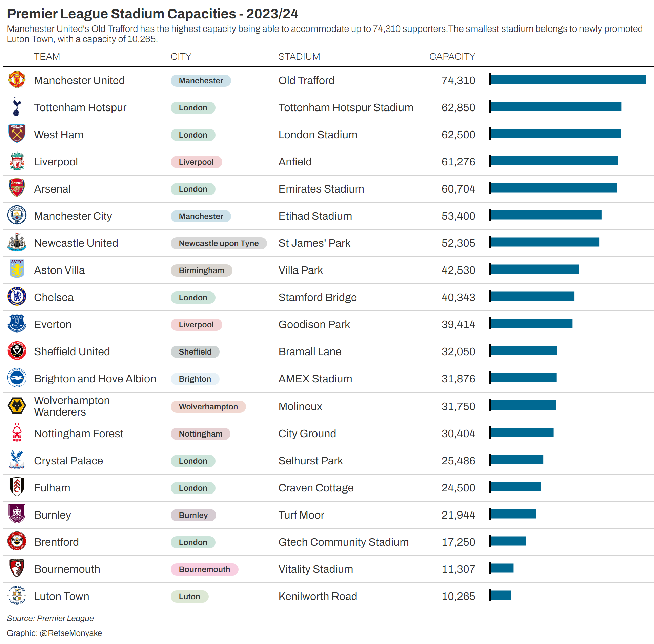The image size is (654, 644).
Task: Click the Brentford bee badge
Action: pos(17,542)
